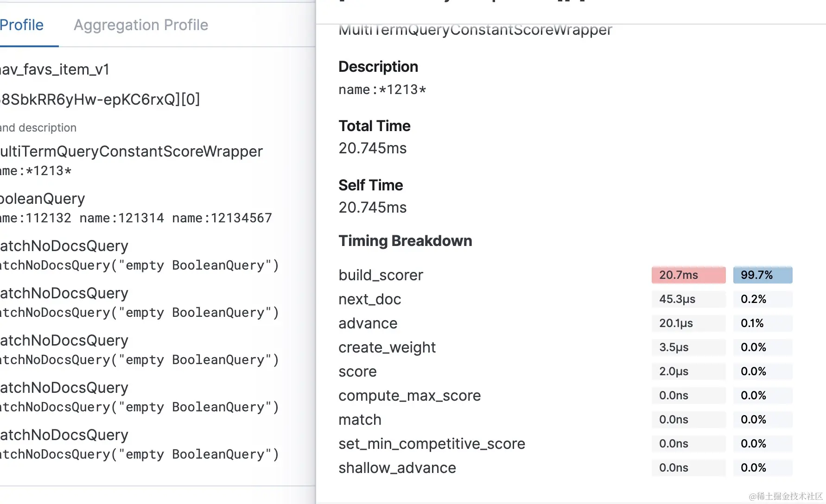Click the Timing Breakdown heading
Screen dimensions: 826x504
tap(405, 241)
